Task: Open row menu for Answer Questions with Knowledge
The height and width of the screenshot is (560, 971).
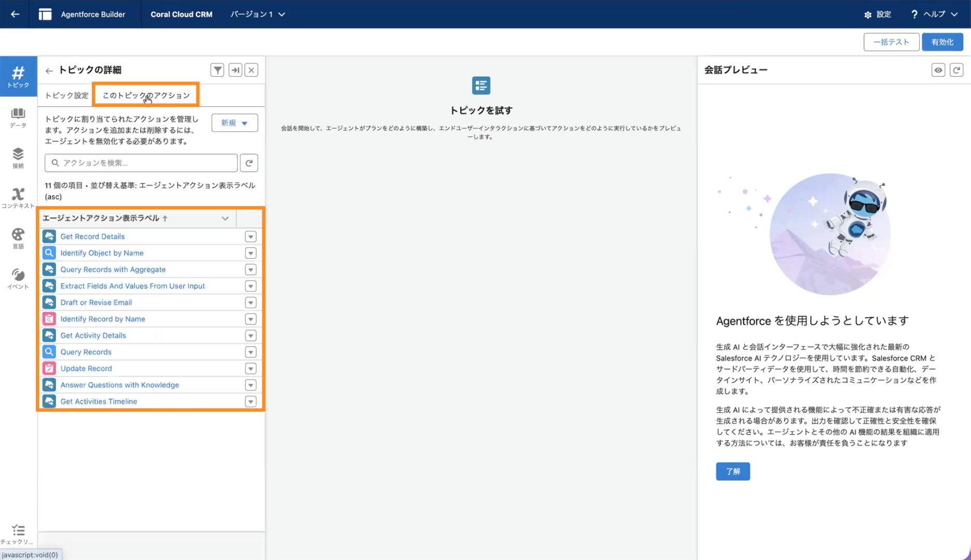Action: (x=251, y=385)
